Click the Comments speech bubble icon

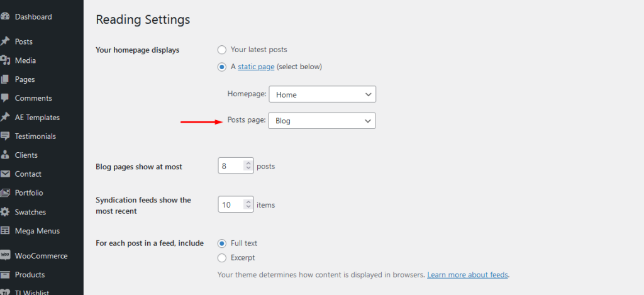(4, 98)
